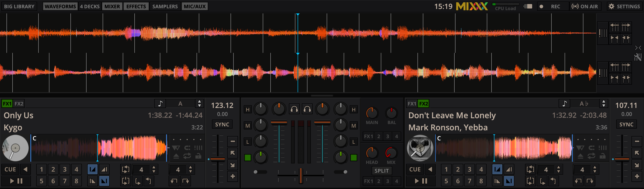This screenshot has width=644, height=189.
Task: Open the SAMPLERS section
Action: point(165,6)
